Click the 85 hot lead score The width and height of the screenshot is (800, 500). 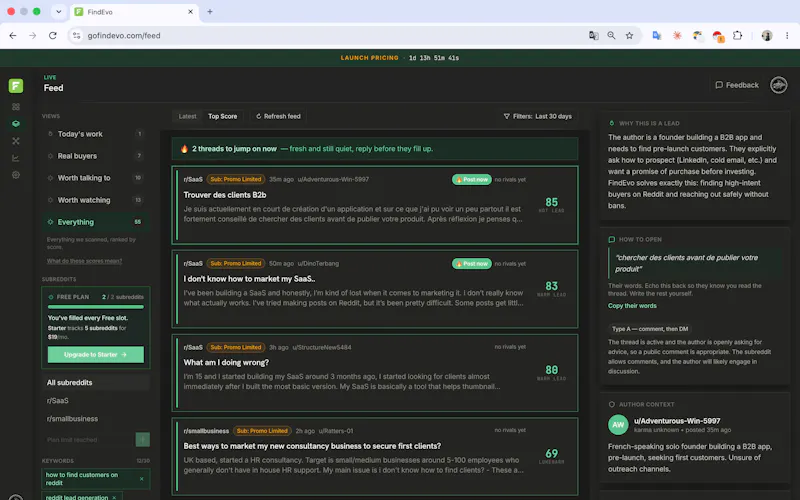551,205
